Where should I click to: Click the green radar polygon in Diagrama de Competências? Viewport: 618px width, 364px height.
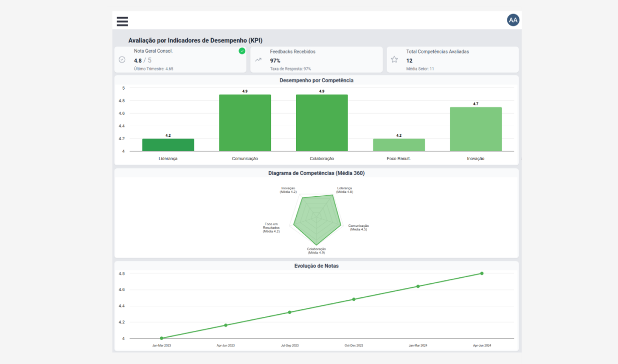317,220
